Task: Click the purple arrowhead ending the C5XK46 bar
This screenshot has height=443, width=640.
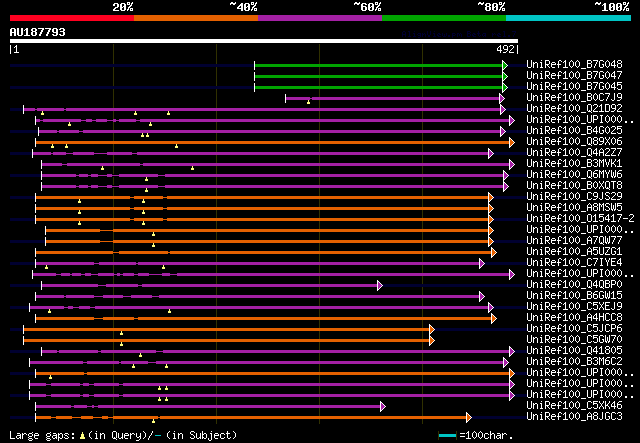Action: [383, 406]
